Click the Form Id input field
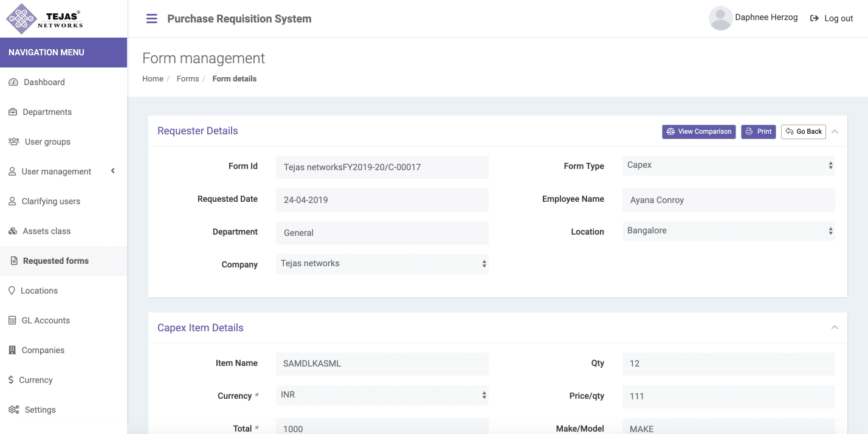Screen dimensions: 868x434 (x=382, y=167)
